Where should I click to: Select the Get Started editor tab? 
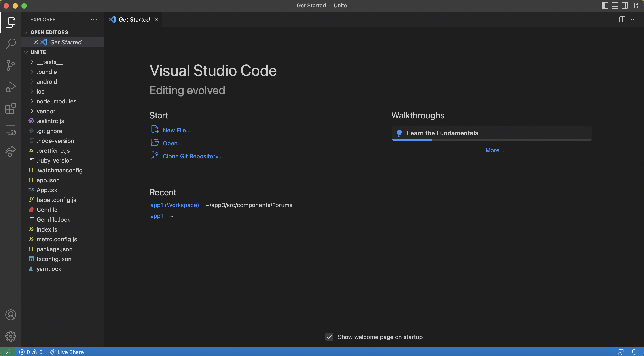pos(134,19)
